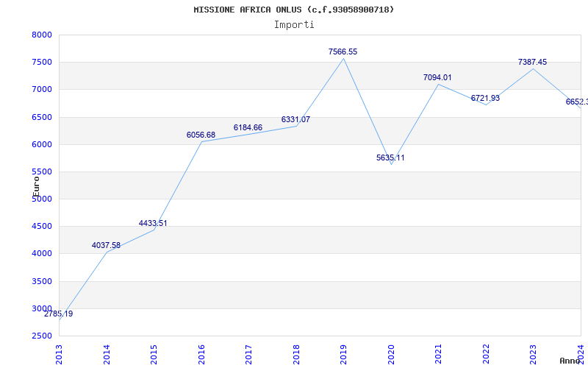Screen dimensions: 588x368
Task: Click the y-axis value 8000
Action: pyautogui.click(x=42, y=35)
